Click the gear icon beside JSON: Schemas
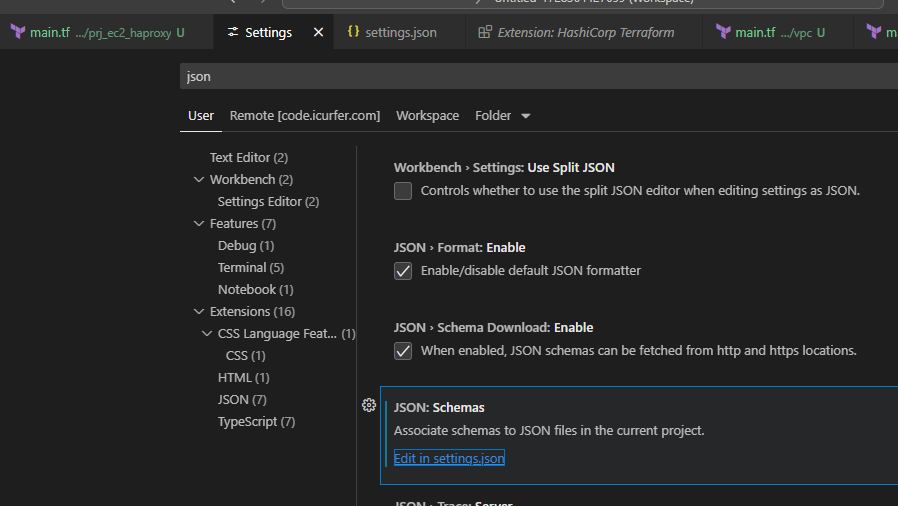The width and height of the screenshot is (898, 506). [368, 405]
